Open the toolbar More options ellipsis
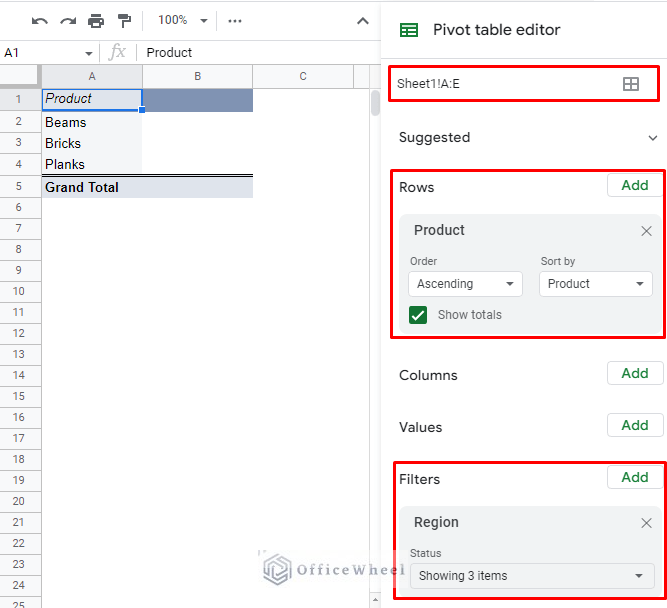 point(234,21)
